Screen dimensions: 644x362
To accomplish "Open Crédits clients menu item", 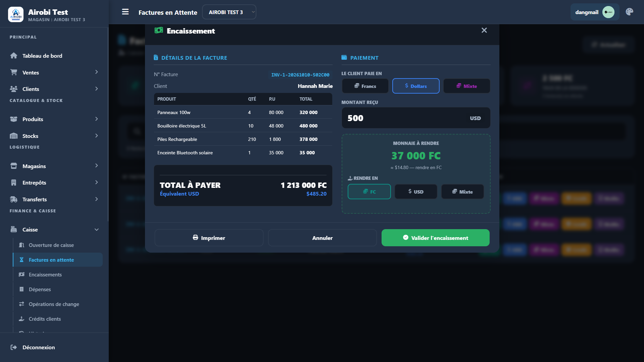I will click(x=58, y=319).
